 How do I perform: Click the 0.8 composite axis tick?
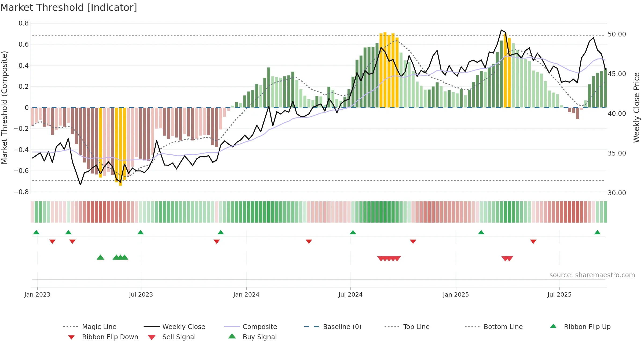(24, 23)
